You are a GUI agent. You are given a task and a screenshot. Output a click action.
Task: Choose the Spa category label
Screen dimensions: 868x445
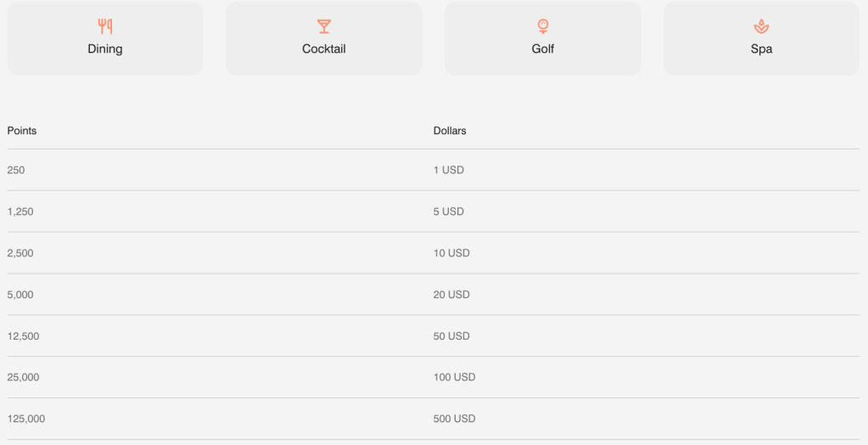761,49
